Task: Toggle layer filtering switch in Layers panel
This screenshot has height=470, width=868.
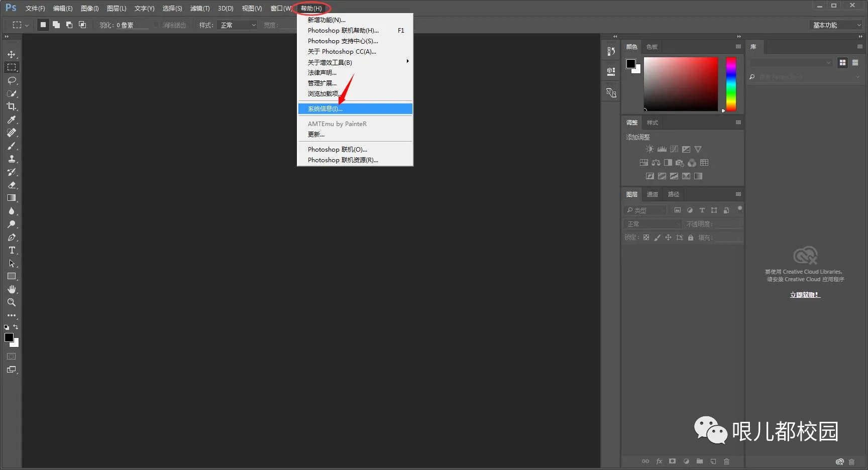Action: tap(739, 208)
